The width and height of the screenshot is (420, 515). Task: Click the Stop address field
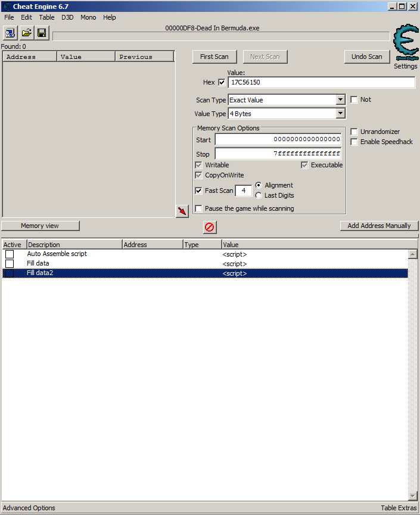278,154
